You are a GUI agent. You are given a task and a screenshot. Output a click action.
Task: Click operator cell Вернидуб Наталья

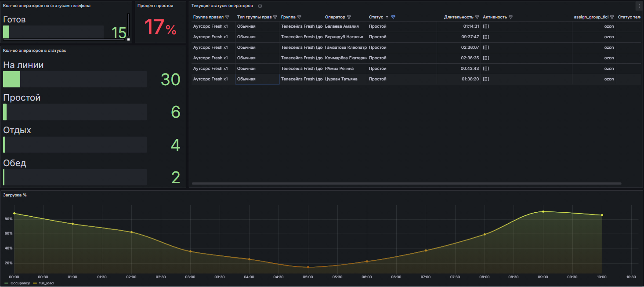(345, 37)
